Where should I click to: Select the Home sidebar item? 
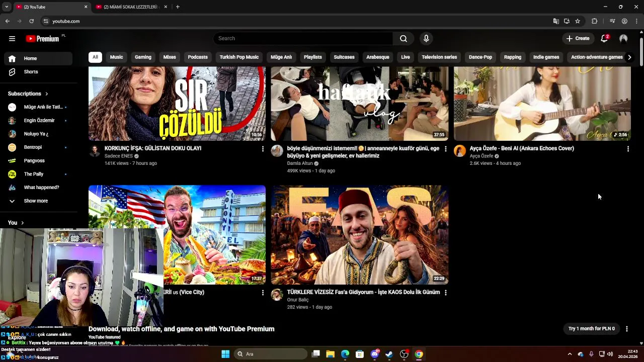coord(38,58)
